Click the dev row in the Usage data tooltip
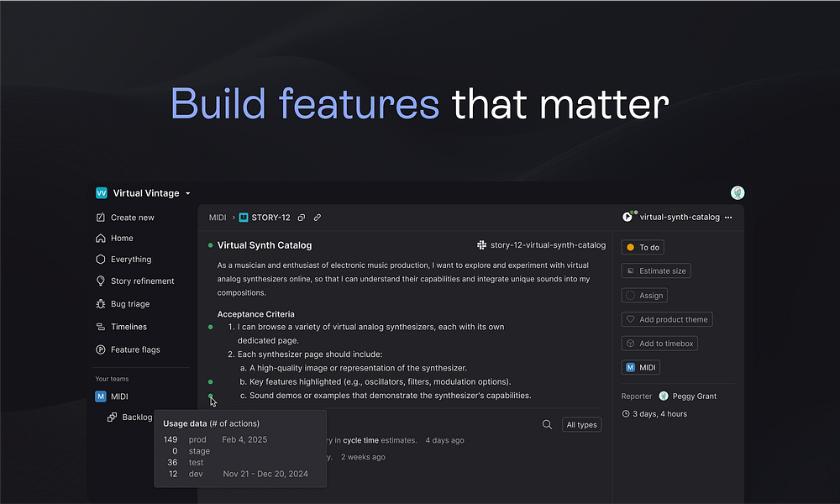The height and width of the screenshot is (504, 840). [x=240, y=474]
